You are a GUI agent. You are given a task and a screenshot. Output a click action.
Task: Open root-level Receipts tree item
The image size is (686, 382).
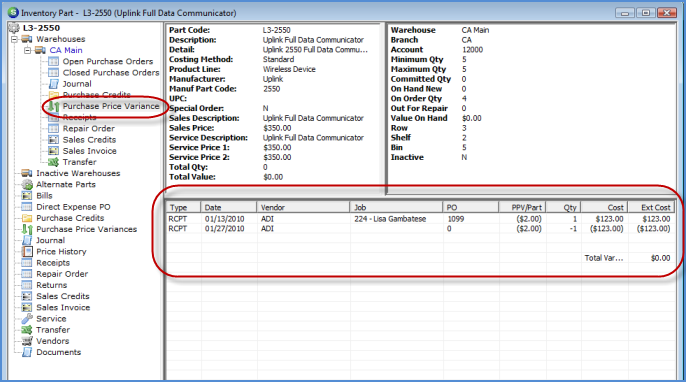[53, 263]
